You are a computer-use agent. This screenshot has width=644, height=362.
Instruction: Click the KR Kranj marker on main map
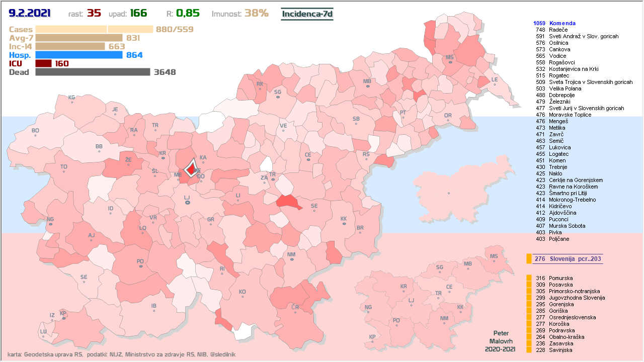[163, 158]
